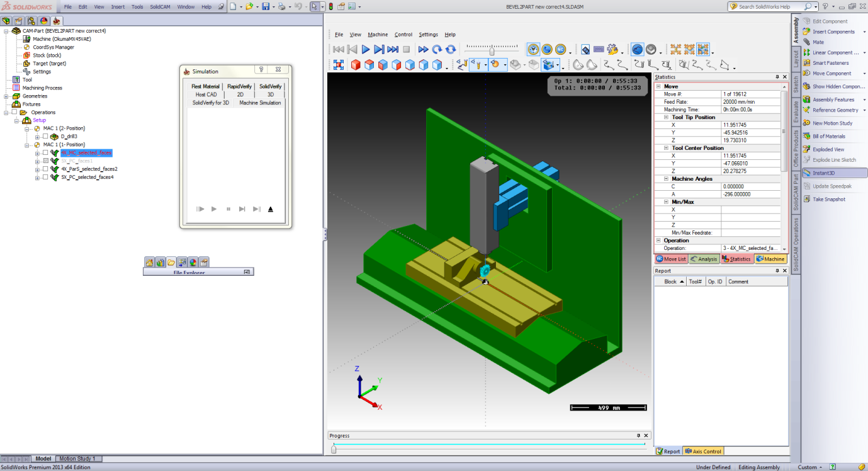Click the Help question mark in Simulation dialog
The width and height of the screenshot is (868, 471).
pos(261,69)
